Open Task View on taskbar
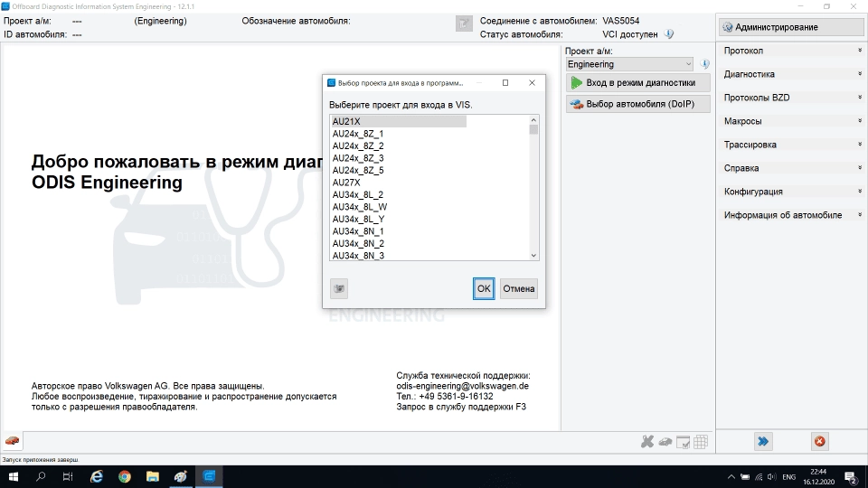This screenshot has width=868, height=488. [68, 476]
